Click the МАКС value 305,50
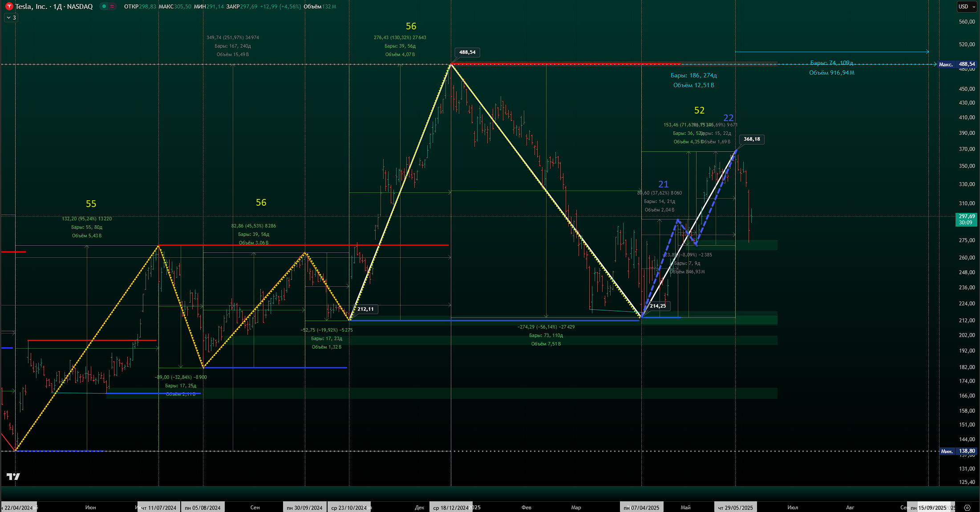Image resolution: width=980 pixels, height=512 pixels. pyautogui.click(x=182, y=7)
